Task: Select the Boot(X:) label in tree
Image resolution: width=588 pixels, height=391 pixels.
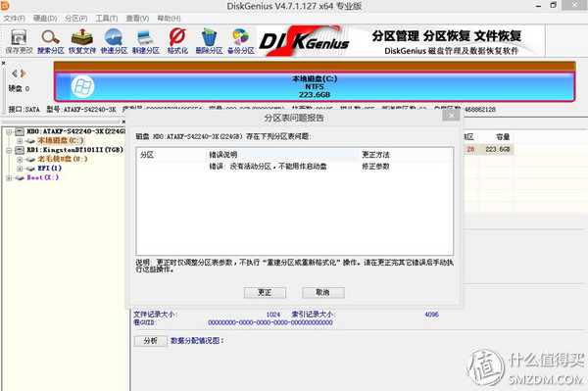Action: pyautogui.click(x=43, y=177)
